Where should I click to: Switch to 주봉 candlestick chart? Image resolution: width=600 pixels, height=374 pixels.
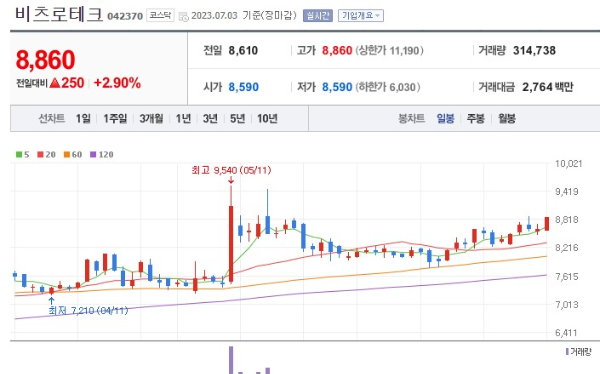[476, 119]
